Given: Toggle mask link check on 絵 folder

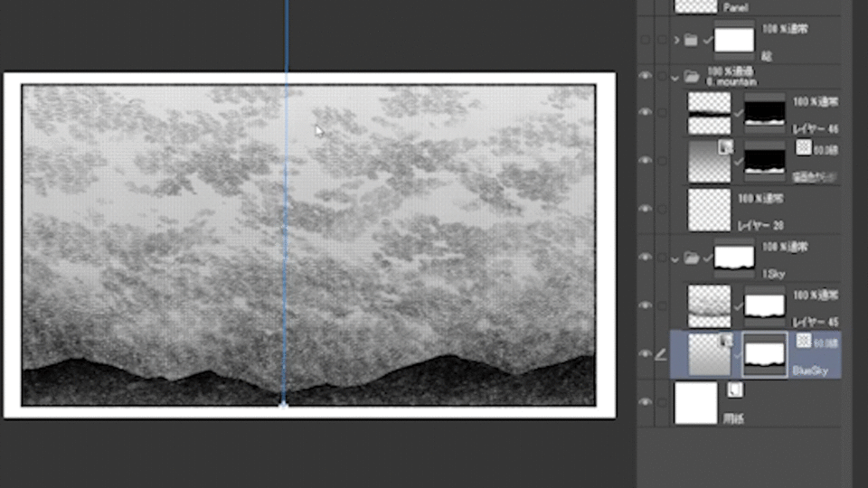Looking at the screenshot, I should click(x=707, y=41).
